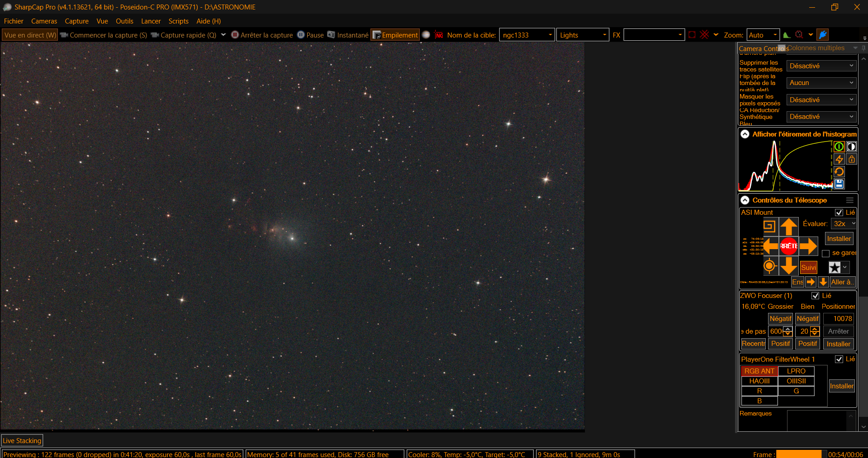
Task: Uncheck the Lié checkbox for PlayerOne FilterWheel
Action: click(x=839, y=359)
